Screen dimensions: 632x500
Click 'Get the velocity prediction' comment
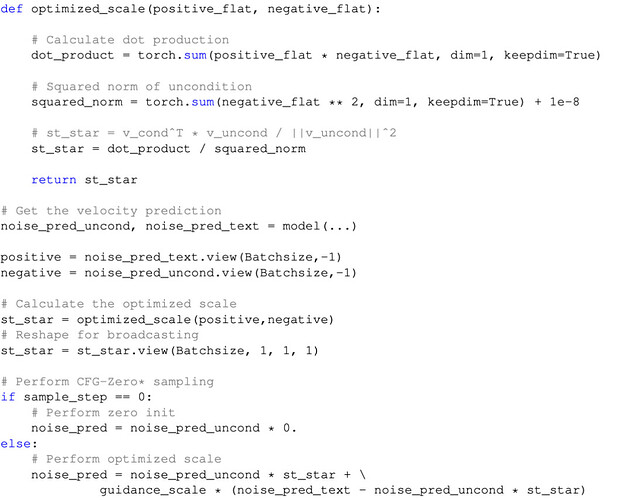click(x=111, y=211)
